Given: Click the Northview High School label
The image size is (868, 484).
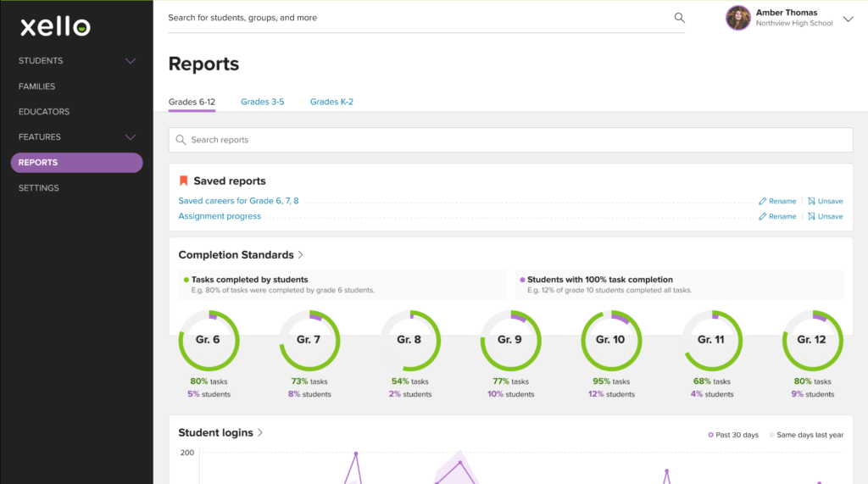Looking at the screenshot, I should [x=793, y=23].
